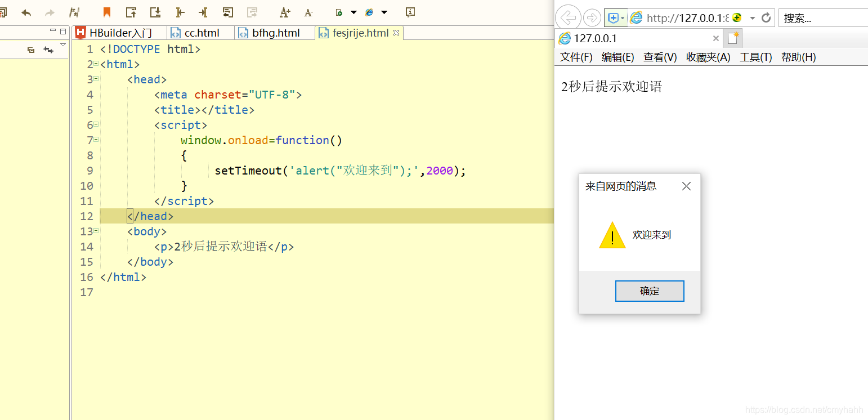
Task: Toggle Link with Editor in left panel
Action: (48, 50)
